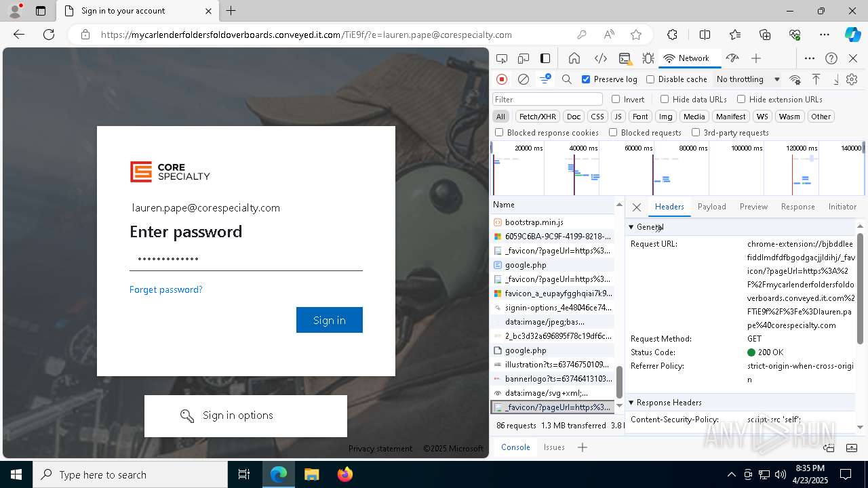Click the Forget password? link

(x=166, y=289)
